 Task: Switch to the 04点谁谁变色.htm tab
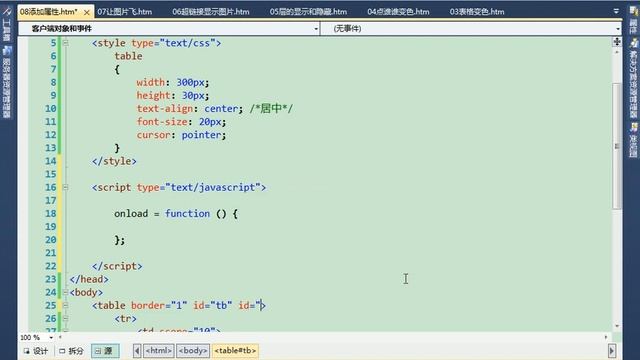click(x=398, y=12)
